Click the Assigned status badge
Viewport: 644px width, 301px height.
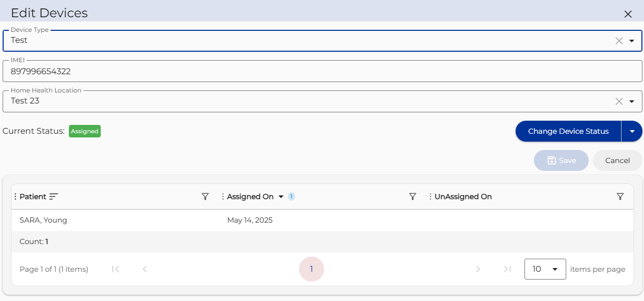click(x=85, y=131)
